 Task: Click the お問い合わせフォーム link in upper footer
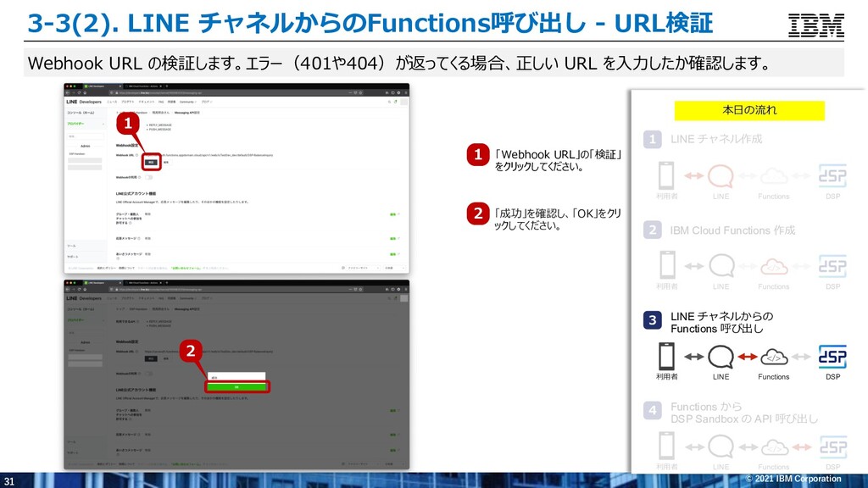186,268
